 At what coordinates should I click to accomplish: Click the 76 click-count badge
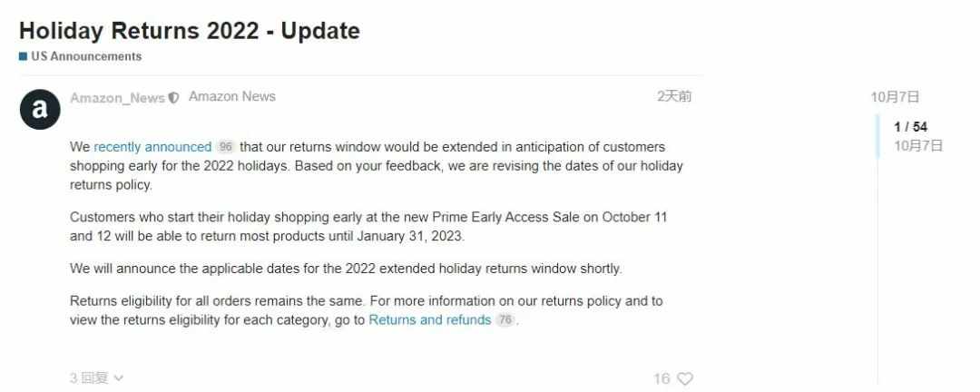pyautogui.click(x=505, y=319)
